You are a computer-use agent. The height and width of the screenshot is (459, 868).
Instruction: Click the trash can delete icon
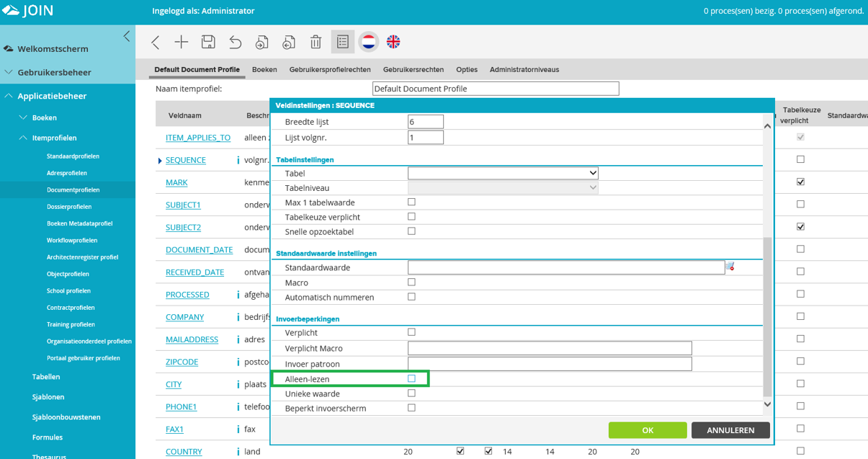[316, 43]
